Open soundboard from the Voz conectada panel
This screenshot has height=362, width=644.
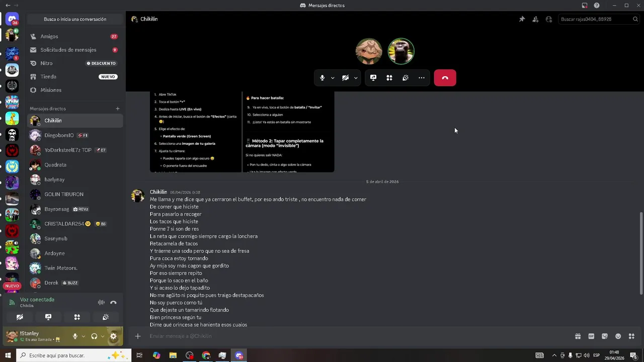pos(106,317)
